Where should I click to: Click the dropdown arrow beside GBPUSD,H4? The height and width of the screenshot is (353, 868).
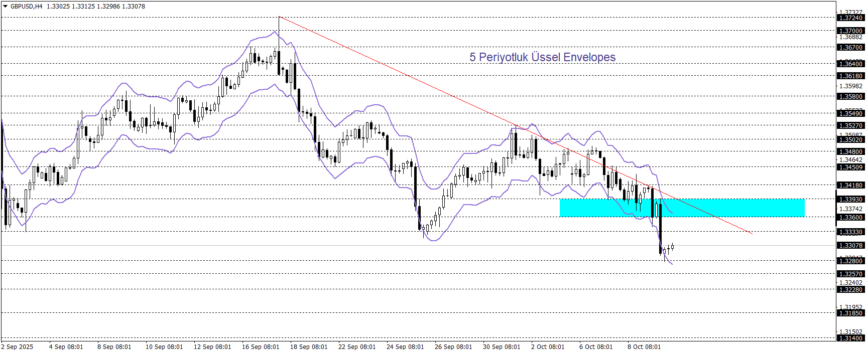5,7
